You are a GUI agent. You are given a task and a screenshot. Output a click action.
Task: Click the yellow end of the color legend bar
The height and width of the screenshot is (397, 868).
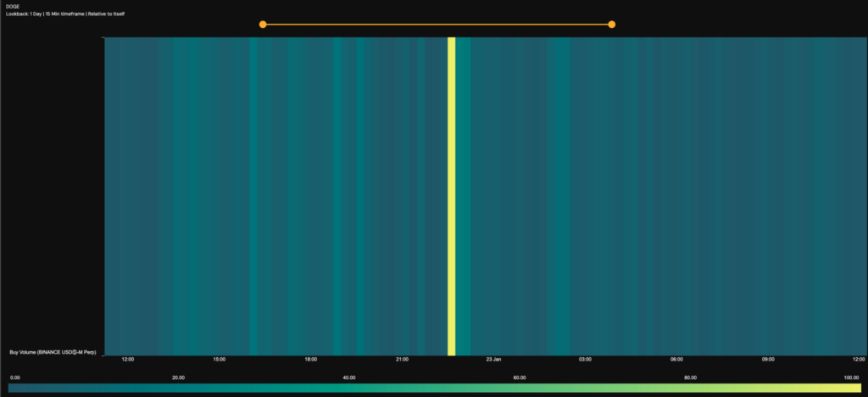[x=853, y=389]
